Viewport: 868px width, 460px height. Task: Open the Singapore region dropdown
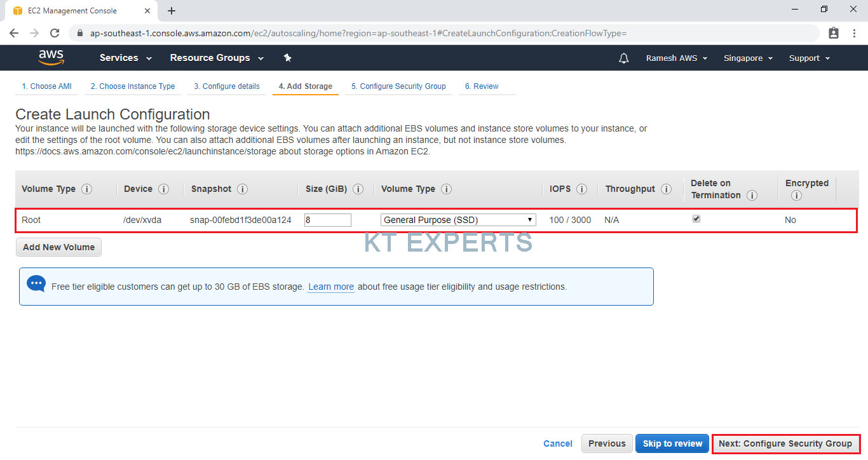[x=748, y=58]
